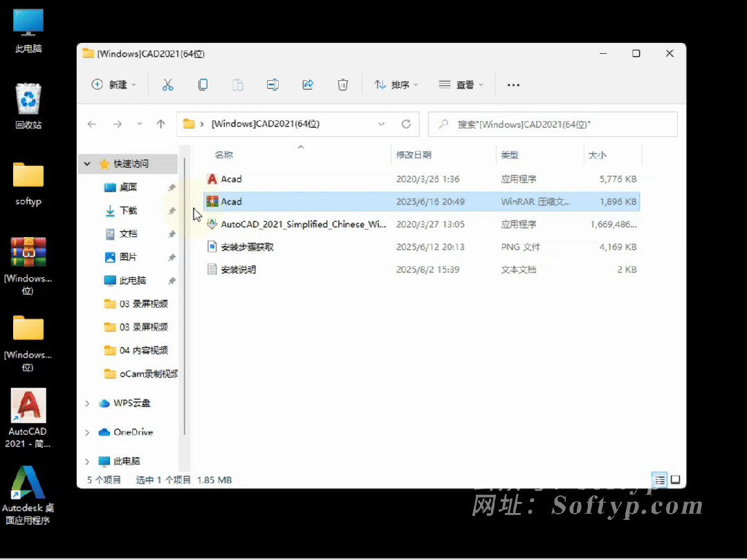Click the Delete trash icon in toolbar
The width and height of the screenshot is (747, 560).
[342, 85]
